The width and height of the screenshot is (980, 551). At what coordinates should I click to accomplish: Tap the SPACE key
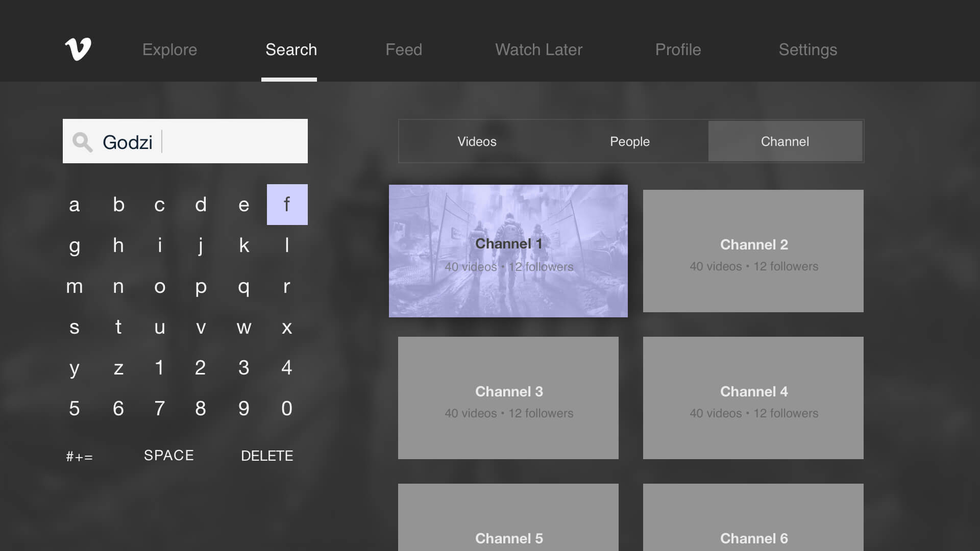coord(169,456)
